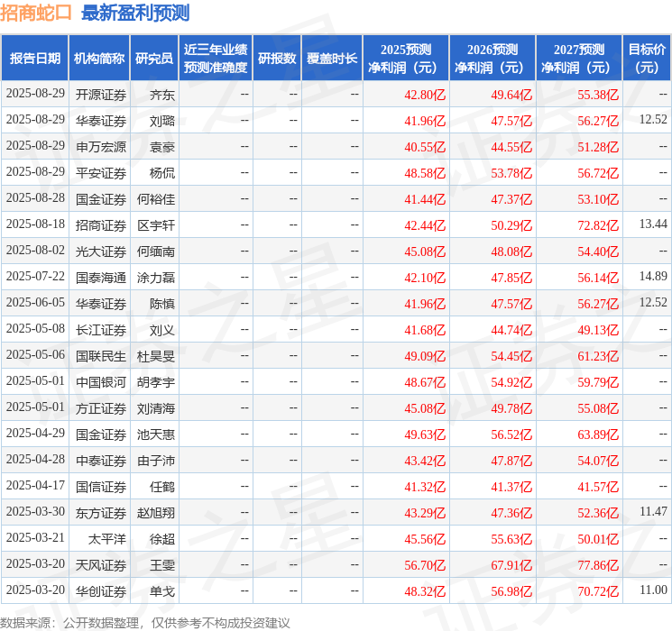Click the 最新盈利预测 heading
Image resolution: width=672 pixels, height=631 pixels.
click(135, 13)
